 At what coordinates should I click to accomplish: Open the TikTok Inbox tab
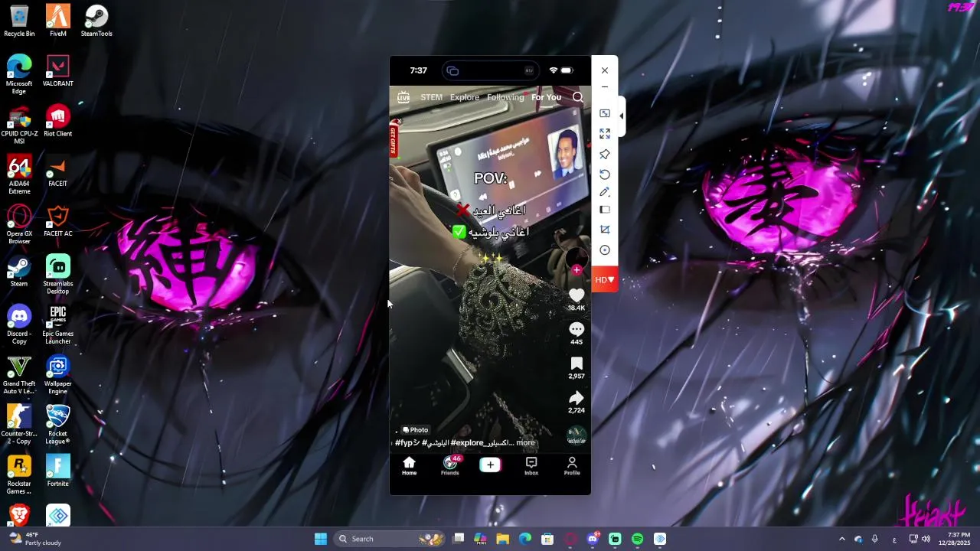point(531,466)
